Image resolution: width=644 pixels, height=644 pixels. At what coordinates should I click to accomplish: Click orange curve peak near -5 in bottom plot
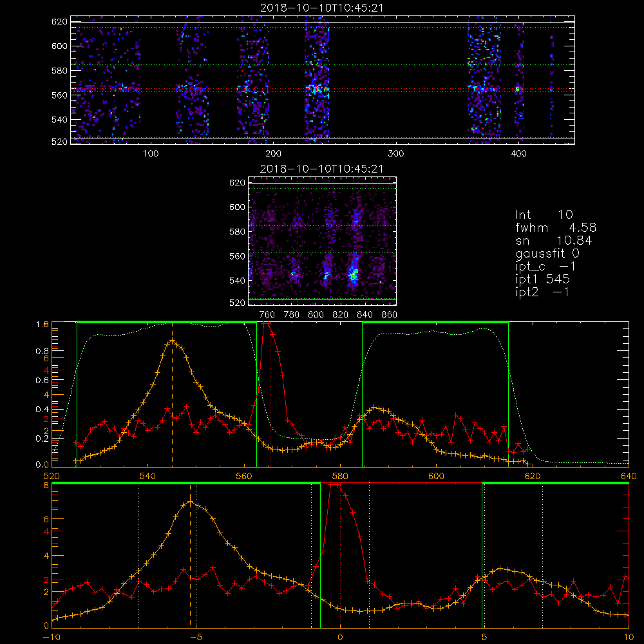(190, 502)
